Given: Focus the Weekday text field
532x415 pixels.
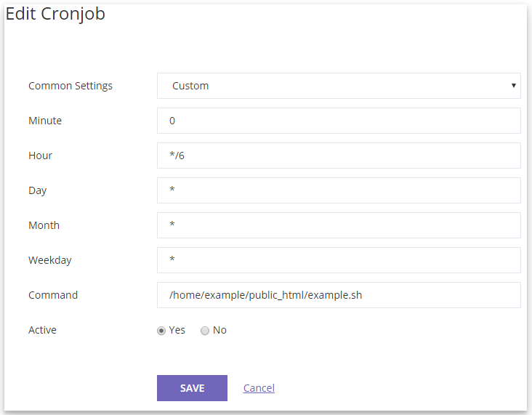Looking at the screenshot, I should pyautogui.click(x=339, y=260).
